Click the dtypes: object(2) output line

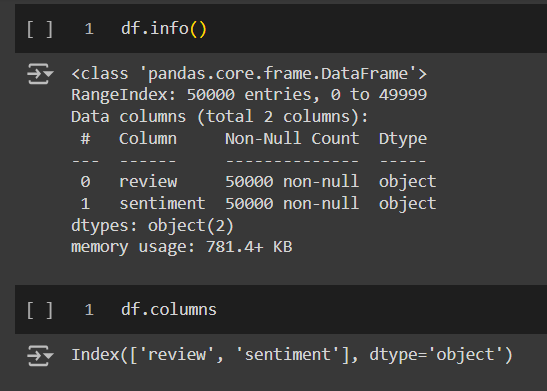pyautogui.click(x=152, y=226)
